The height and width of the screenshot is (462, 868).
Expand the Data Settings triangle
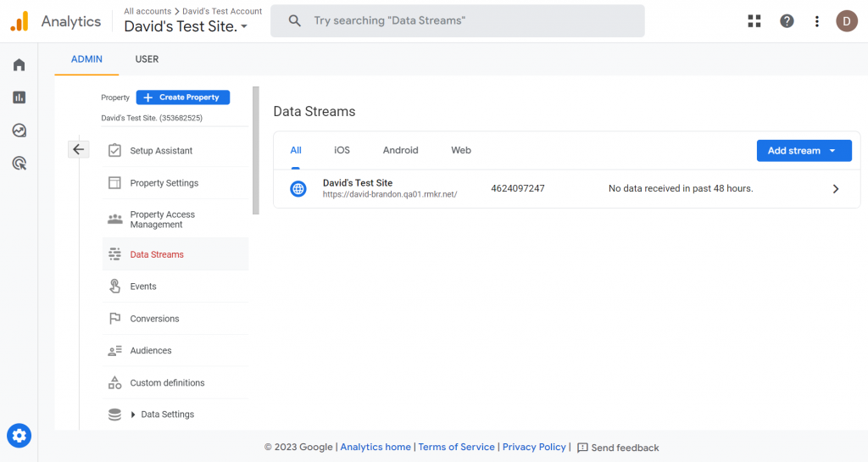(133, 415)
